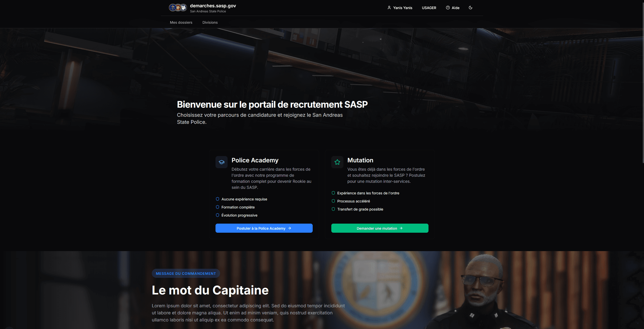
Task: Click the MESSAGE DU COMMANDEMENT badge
Action: 186,273
